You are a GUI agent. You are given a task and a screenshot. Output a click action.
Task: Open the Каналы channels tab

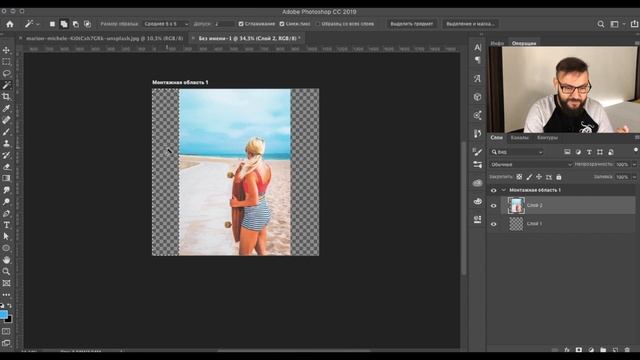click(520, 138)
